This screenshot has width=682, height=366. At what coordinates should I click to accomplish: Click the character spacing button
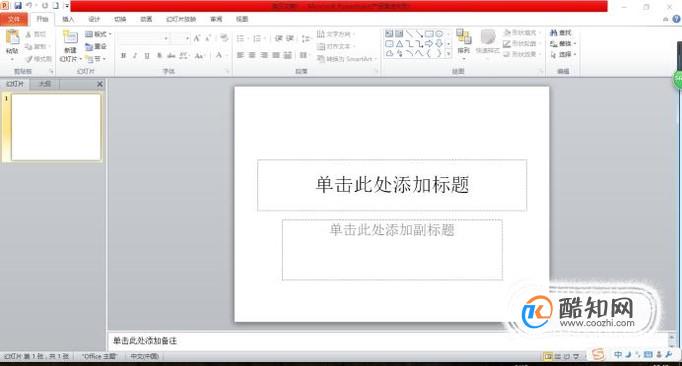(x=184, y=55)
